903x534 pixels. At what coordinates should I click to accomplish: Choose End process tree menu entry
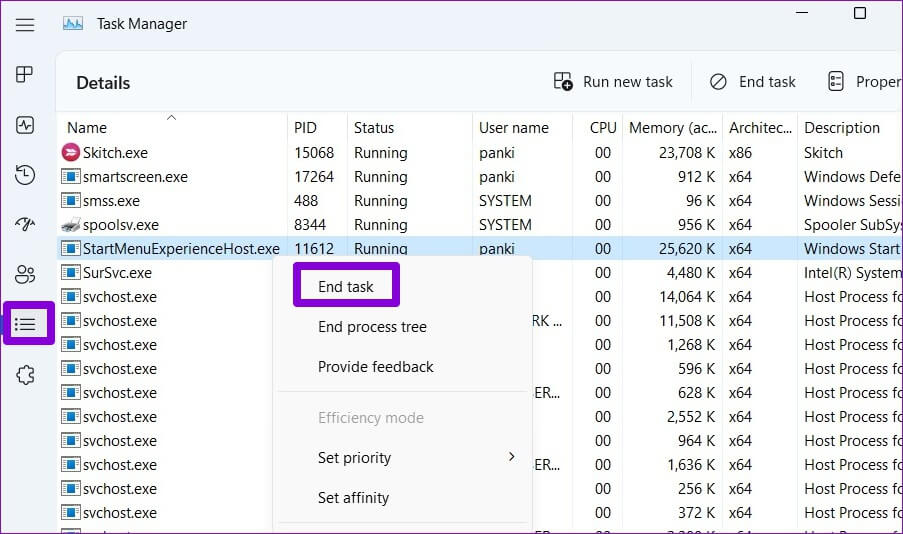[372, 327]
